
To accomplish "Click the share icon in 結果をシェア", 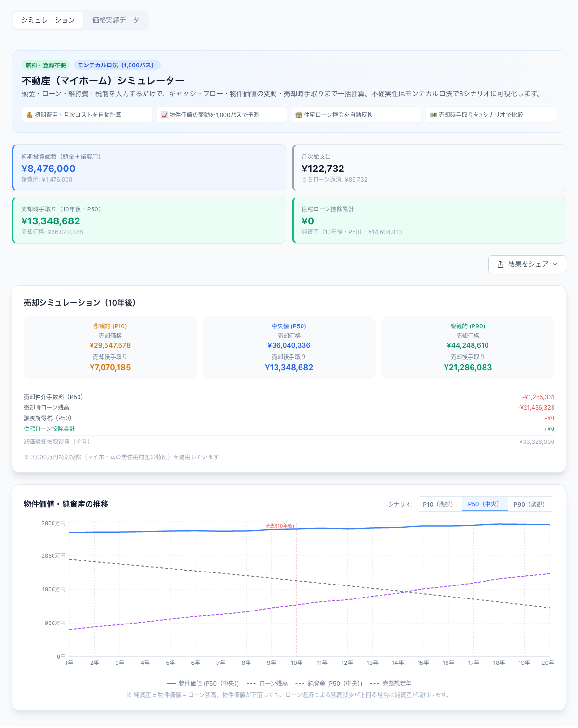I will pos(500,264).
